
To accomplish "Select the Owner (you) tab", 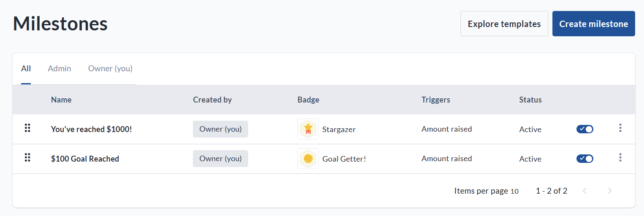I will [110, 68].
